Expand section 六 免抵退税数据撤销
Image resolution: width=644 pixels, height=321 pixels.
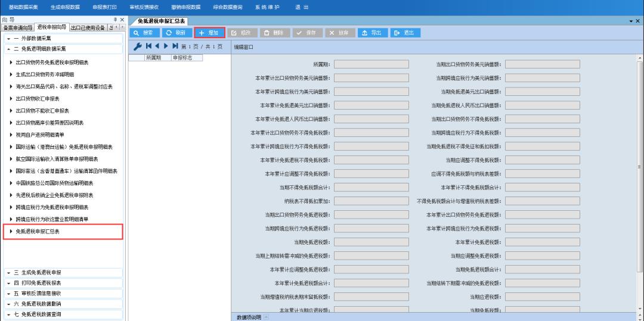(63, 304)
